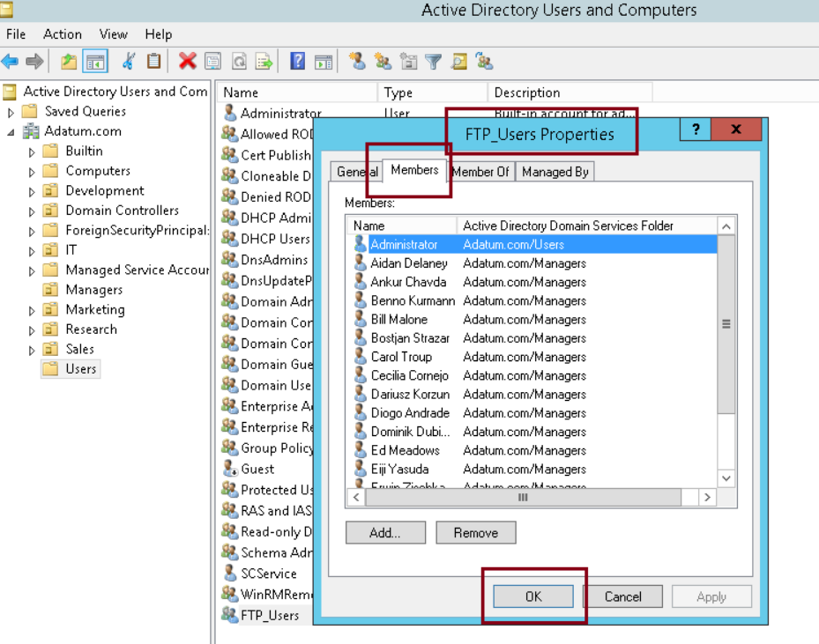This screenshot has height=644, width=819.
Task: Select member Aidan Delaney
Action: tap(532, 263)
